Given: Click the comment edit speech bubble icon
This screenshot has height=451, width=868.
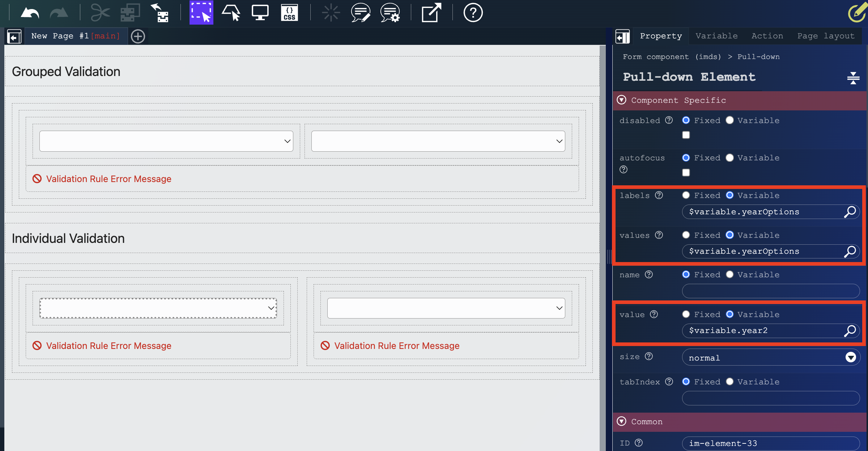Looking at the screenshot, I should tap(361, 13).
